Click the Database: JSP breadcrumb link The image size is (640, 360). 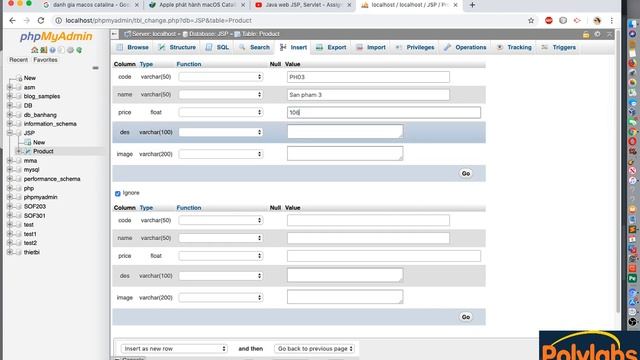click(208, 34)
